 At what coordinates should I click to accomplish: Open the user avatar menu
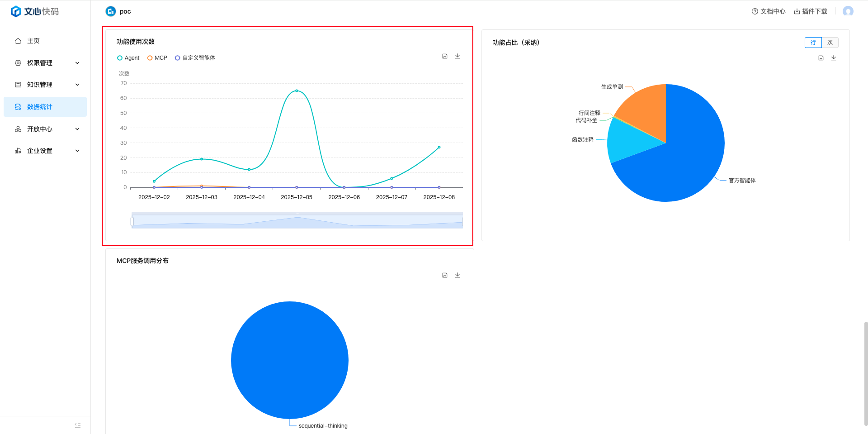848,11
